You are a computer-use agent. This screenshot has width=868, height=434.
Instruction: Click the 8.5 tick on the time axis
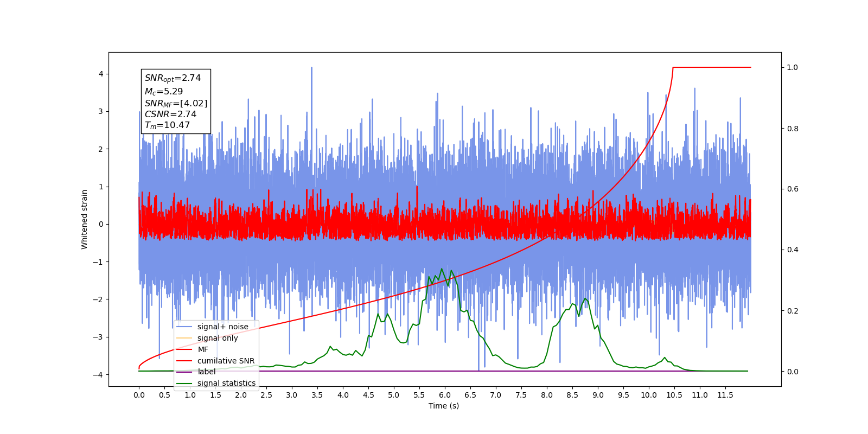coord(572,395)
